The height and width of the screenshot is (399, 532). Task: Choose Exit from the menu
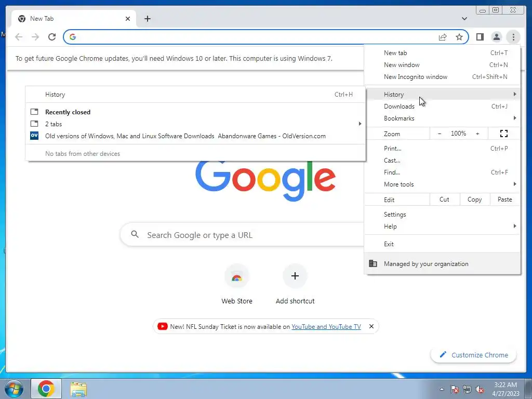443,244
